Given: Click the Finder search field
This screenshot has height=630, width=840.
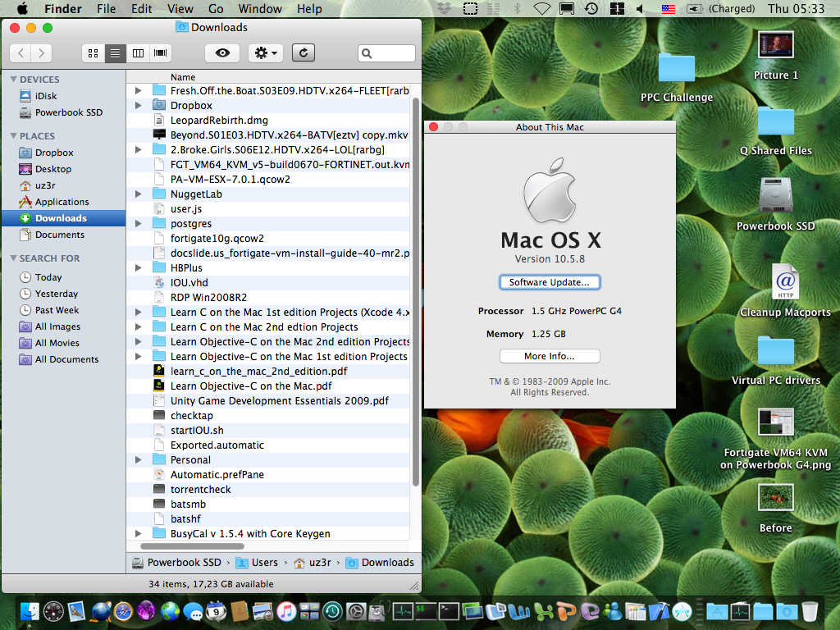Looking at the screenshot, I should coord(390,53).
